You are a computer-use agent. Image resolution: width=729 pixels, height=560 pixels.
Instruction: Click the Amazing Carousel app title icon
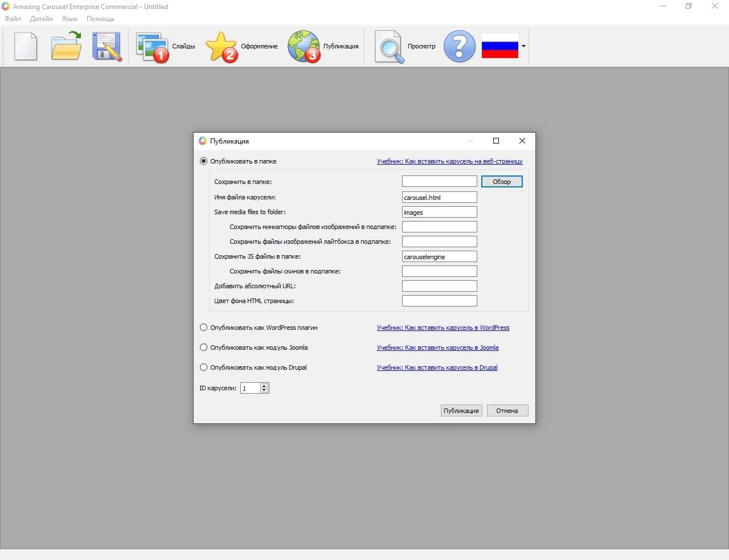click(6, 6)
